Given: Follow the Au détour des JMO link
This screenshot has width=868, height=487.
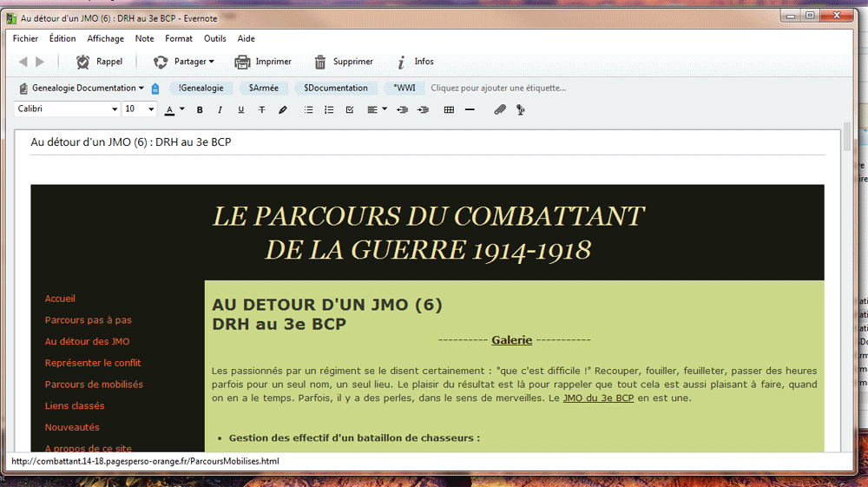Looking at the screenshot, I should (x=87, y=342).
